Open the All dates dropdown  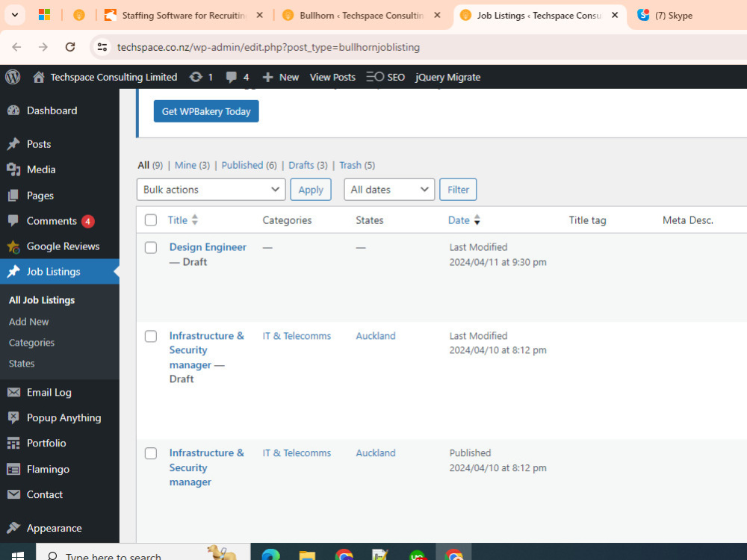click(x=388, y=189)
